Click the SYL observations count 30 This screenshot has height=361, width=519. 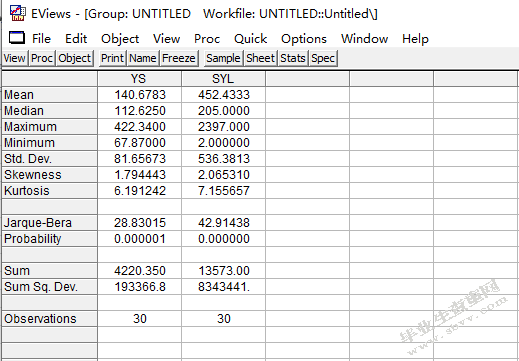224,319
